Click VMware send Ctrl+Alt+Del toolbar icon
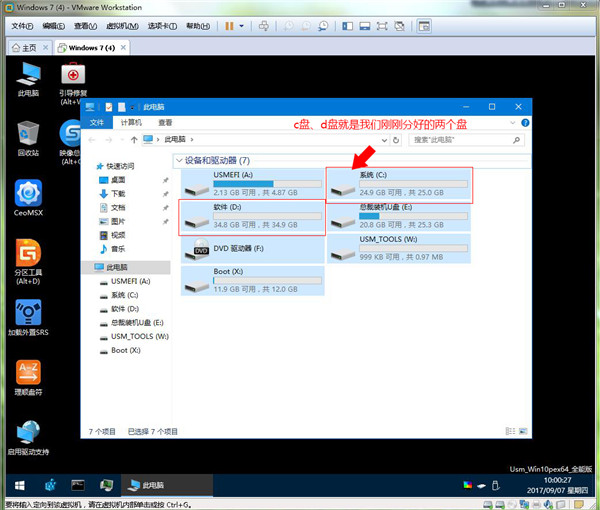 264,26
